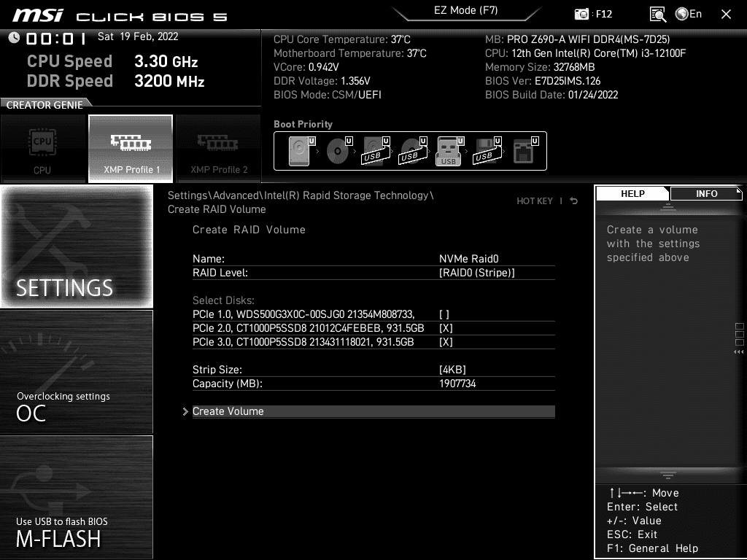Open the Strip Size dropdown [4KB]

pos(452,370)
